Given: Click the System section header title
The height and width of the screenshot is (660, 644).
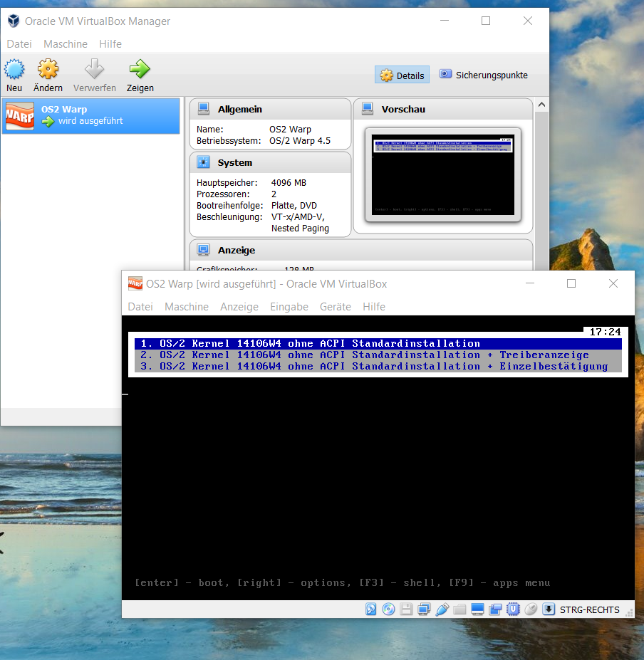Looking at the screenshot, I should click(235, 162).
